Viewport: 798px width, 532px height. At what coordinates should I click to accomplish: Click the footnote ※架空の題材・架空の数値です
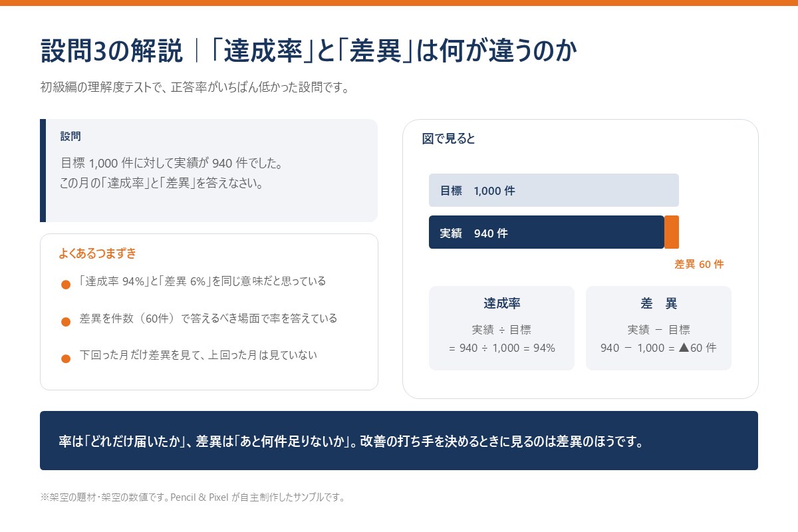click(x=192, y=497)
